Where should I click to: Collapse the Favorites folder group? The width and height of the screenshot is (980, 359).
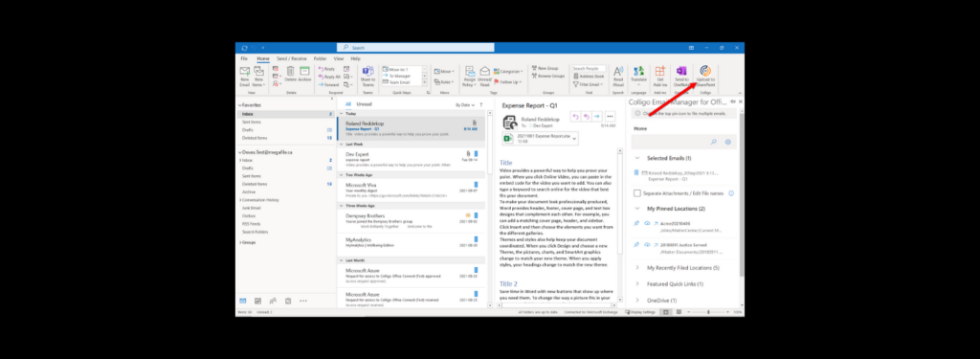click(240, 105)
